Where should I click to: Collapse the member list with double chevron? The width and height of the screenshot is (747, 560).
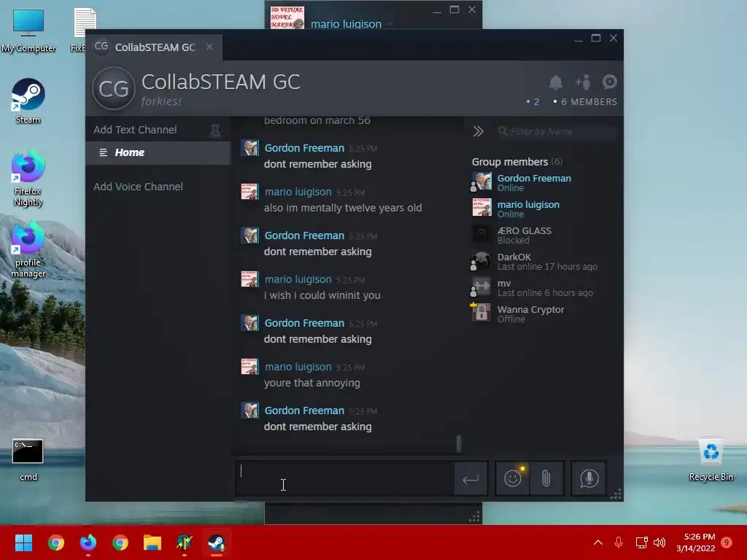point(479,131)
